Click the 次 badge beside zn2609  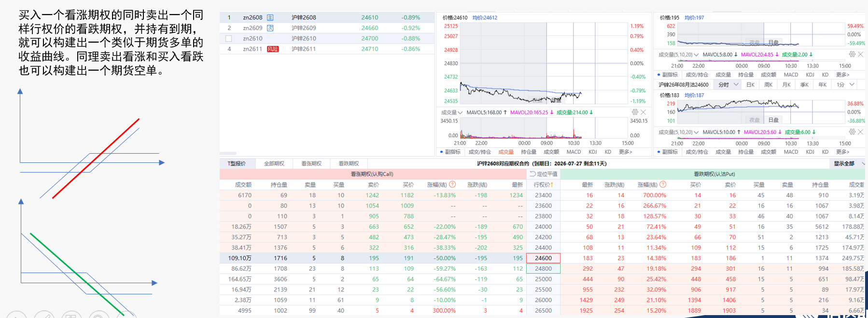click(x=270, y=28)
